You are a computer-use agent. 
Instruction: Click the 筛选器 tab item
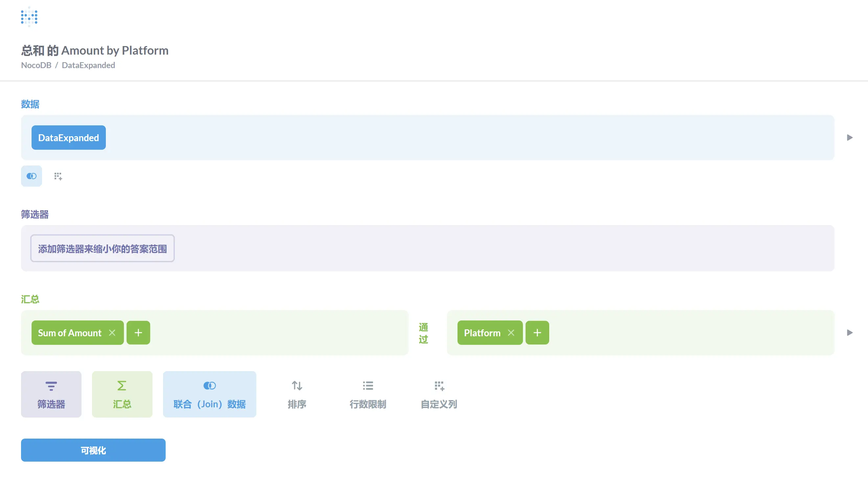click(51, 394)
